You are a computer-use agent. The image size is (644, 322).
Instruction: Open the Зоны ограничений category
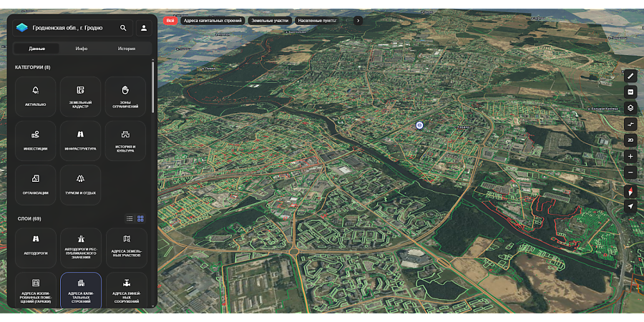tap(125, 97)
